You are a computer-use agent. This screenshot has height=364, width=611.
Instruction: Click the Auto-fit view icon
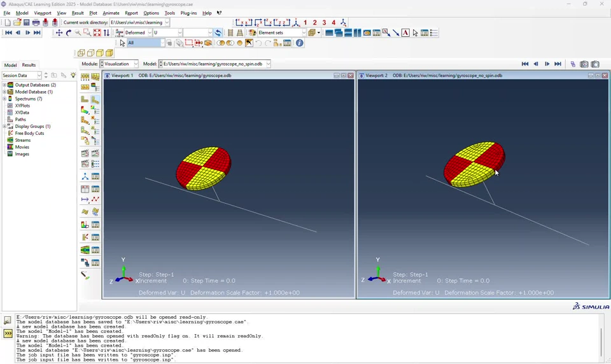pos(97,32)
